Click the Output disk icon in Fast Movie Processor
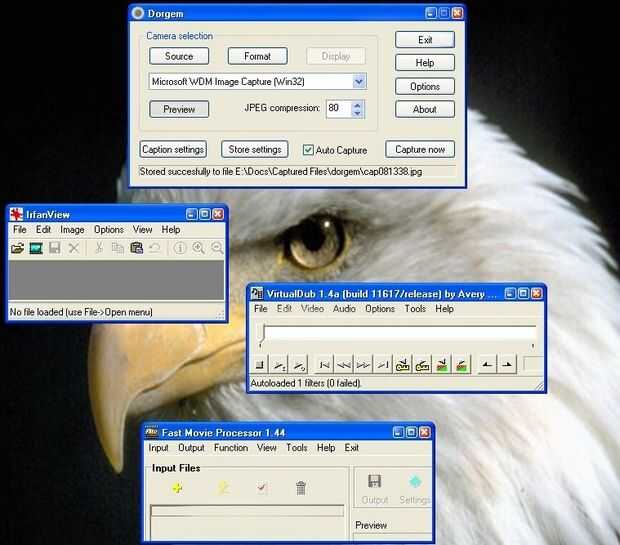The height and width of the screenshot is (545, 620). click(x=374, y=481)
